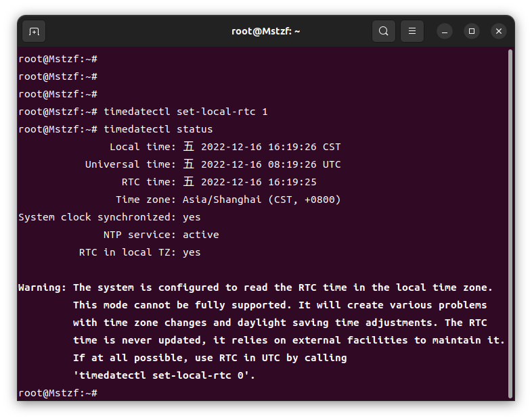
Task: Click the vertical scrollbar of the terminal
Action: click(510, 224)
